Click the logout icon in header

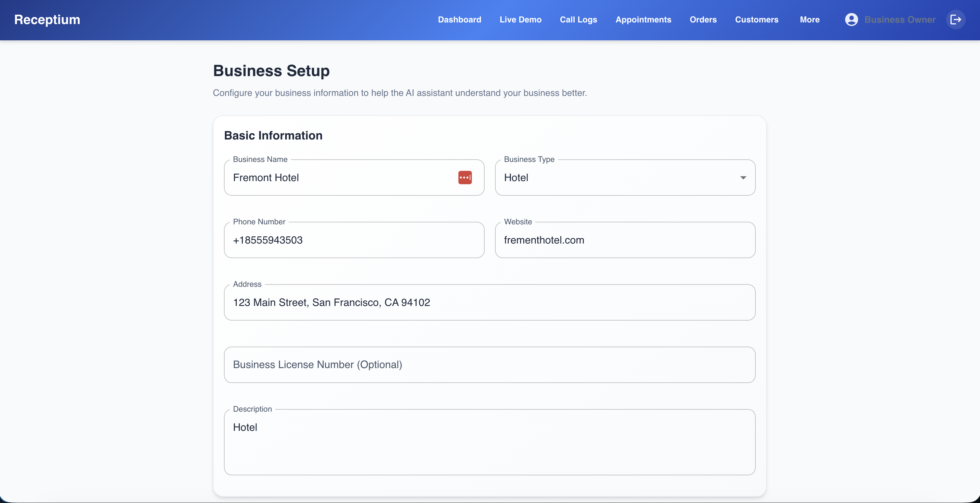tap(955, 20)
